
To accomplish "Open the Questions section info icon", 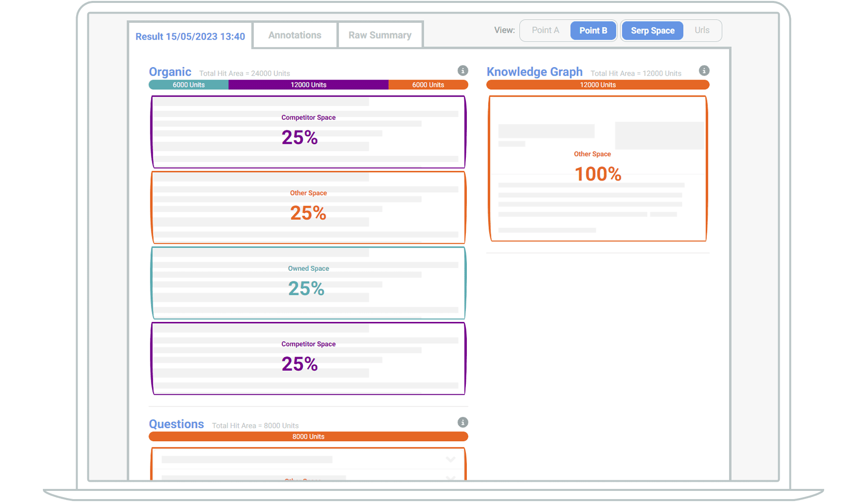I will pyautogui.click(x=463, y=422).
